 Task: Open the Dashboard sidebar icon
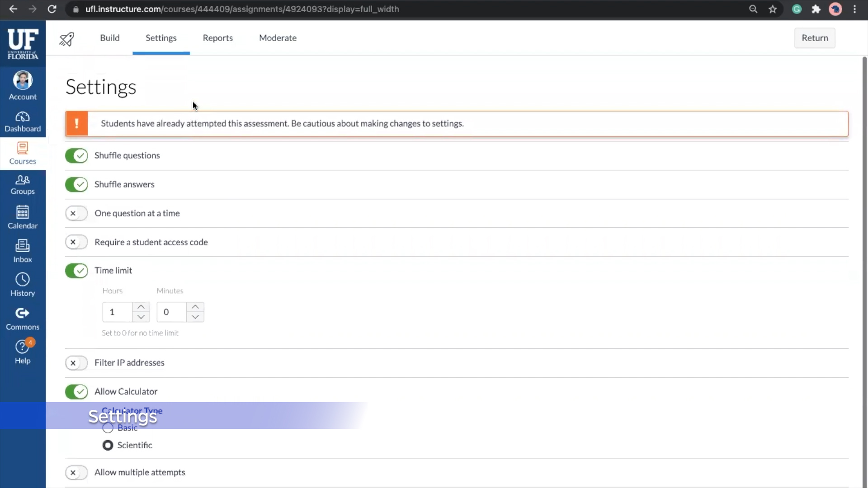pos(23,117)
